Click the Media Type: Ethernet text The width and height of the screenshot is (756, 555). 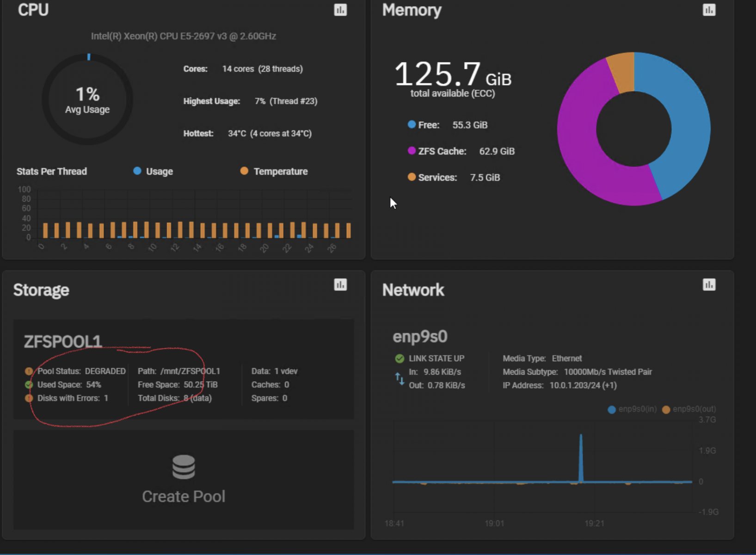click(542, 358)
